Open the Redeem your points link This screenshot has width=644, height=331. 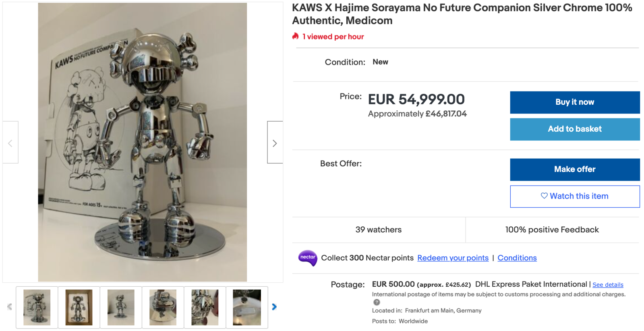[x=453, y=258]
